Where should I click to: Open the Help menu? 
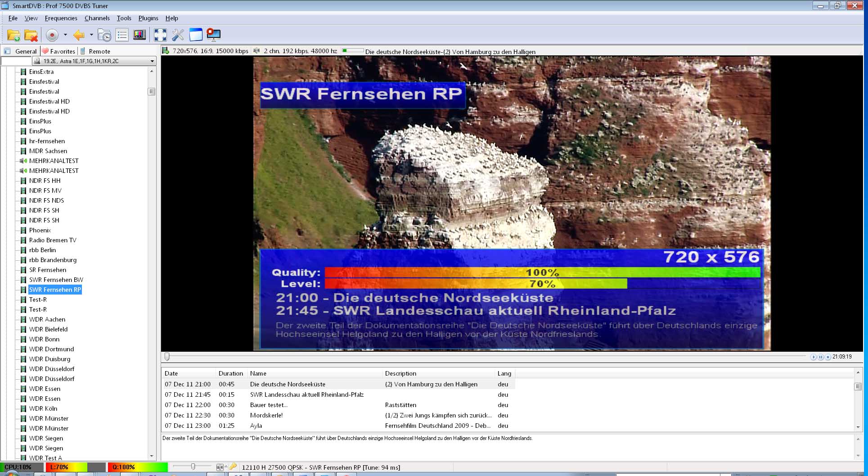pos(171,18)
